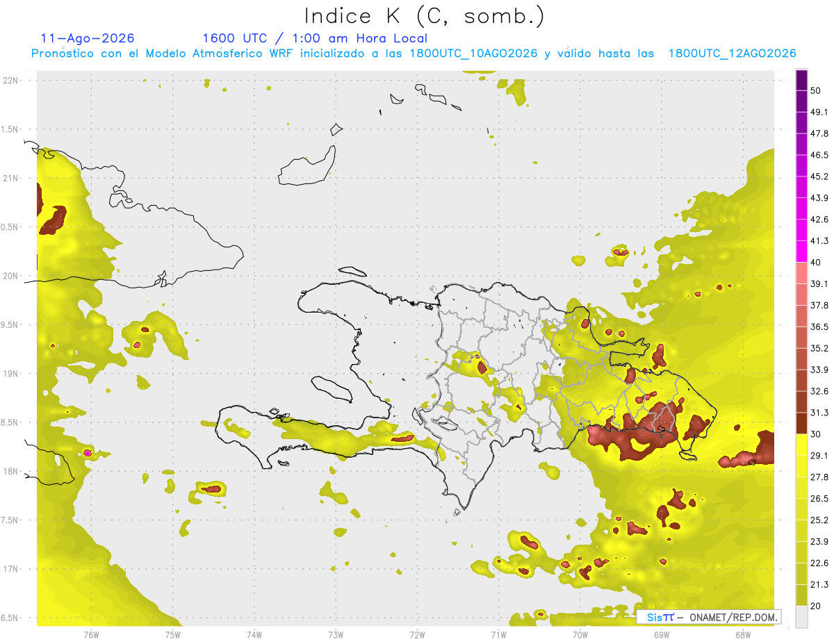Viewport: 834px width, 644px height.
Task: Click the "SisTT – ONAMET/REP.DOM." credit box
Action: click(709, 617)
